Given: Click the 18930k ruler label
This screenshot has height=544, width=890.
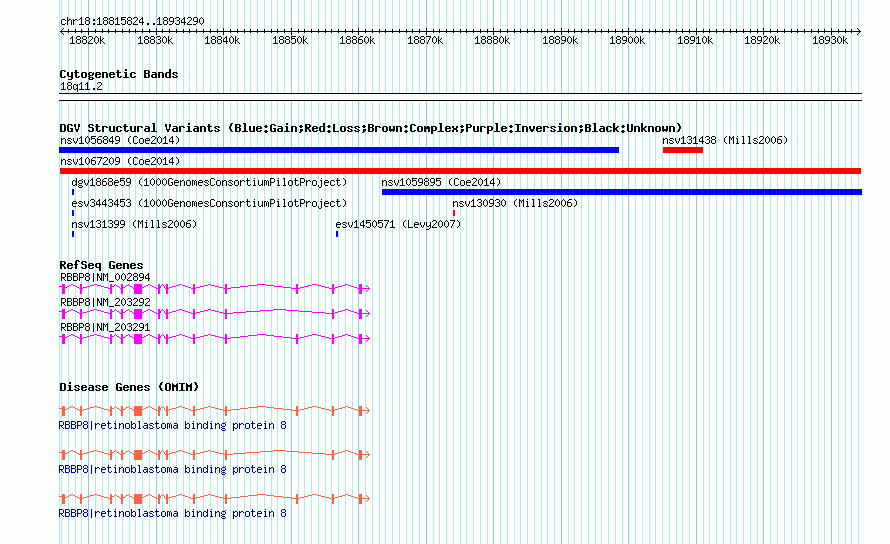Looking at the screenshot, I should coord(830,40).
